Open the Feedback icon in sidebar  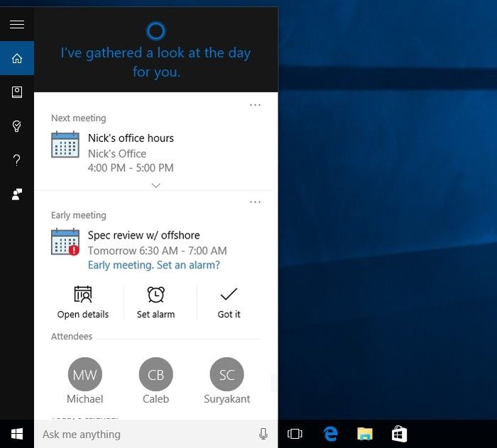[17, 194]
